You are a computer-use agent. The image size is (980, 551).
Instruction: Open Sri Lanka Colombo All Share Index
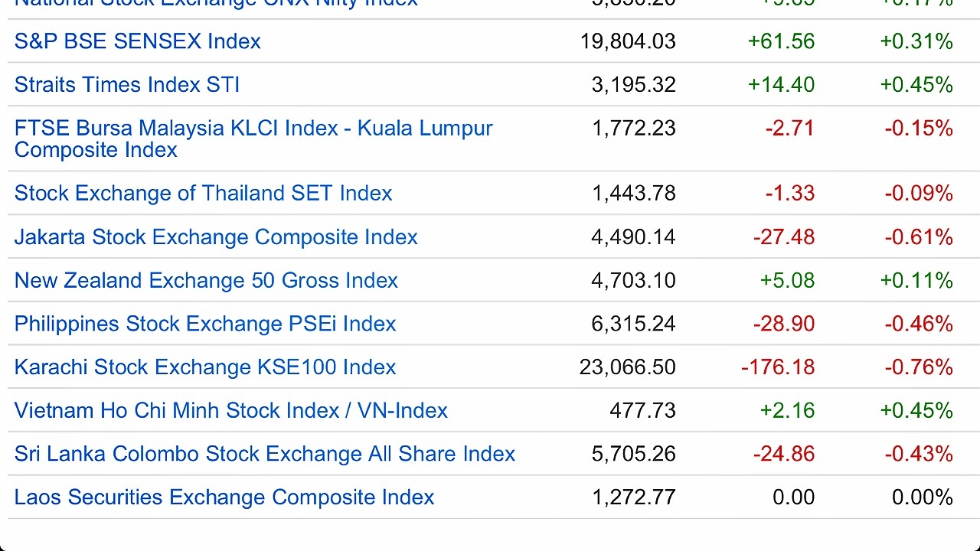(x=265, y=455)
